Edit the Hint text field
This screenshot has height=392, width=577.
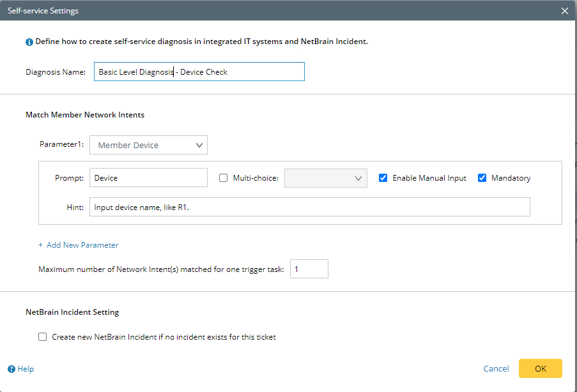pos(310,207)
